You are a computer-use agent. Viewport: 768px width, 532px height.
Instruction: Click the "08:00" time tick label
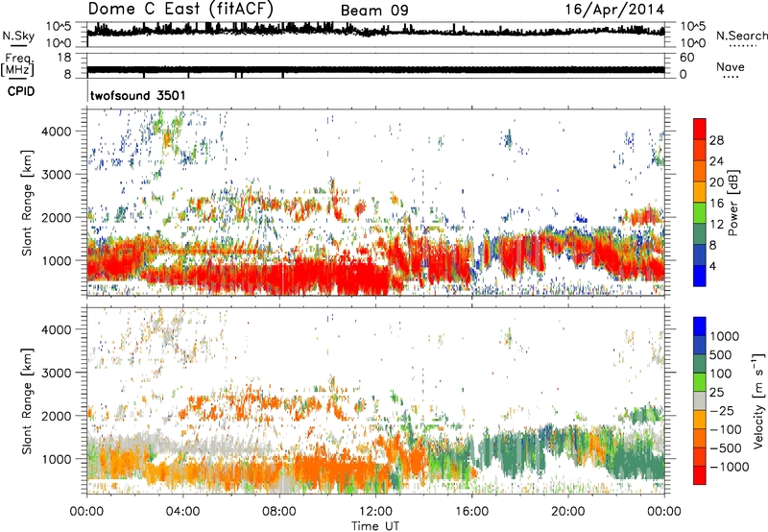[278, 512]
